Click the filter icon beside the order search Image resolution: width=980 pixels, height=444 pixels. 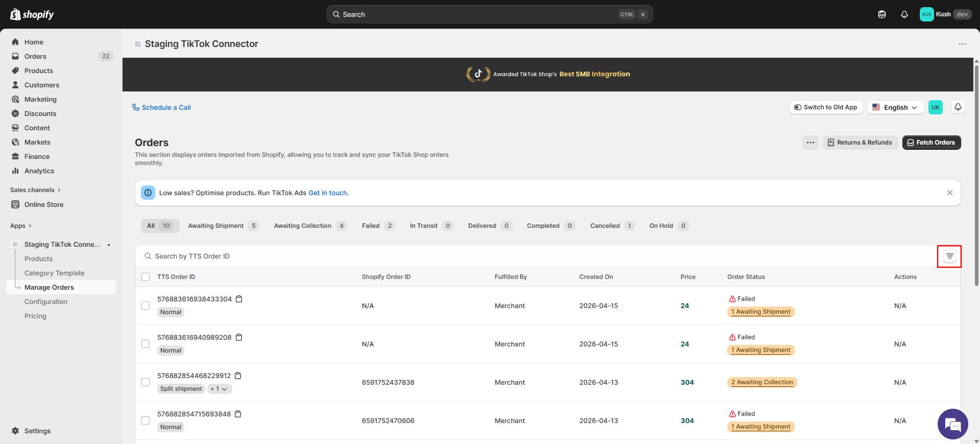(949, 256)
